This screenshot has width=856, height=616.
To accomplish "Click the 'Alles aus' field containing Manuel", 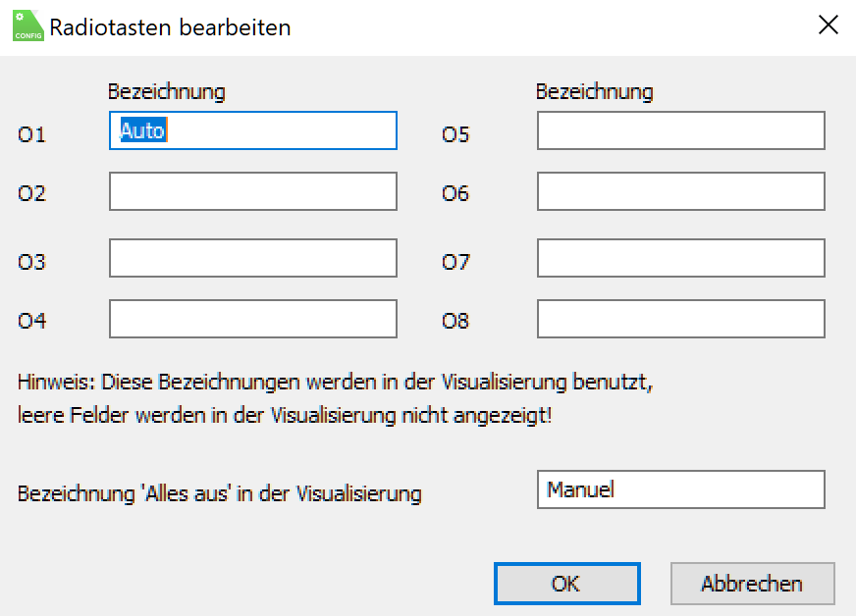I will point(680,489).
